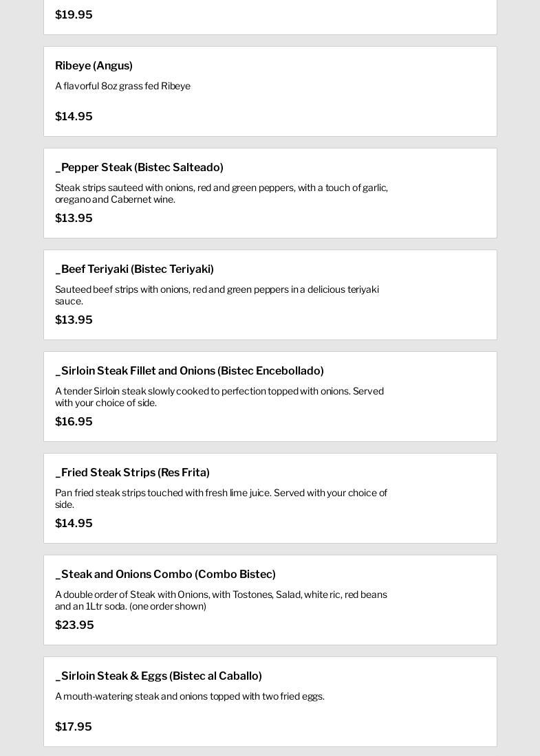Screen dimensions: 540x756
Task: Click the description mentioning two fried eggs
Action: pos(189,697)
